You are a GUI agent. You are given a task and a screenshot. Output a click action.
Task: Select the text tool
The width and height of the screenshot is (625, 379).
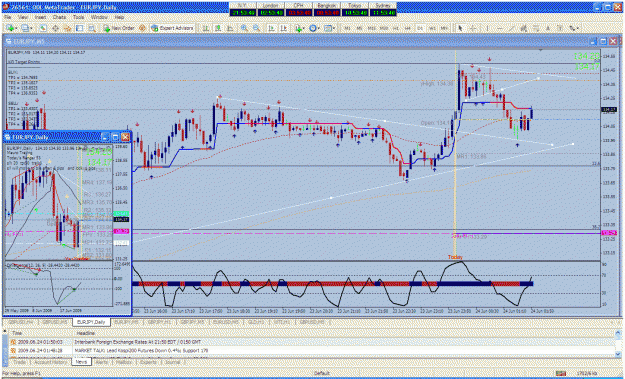click(x=548, y=28)
